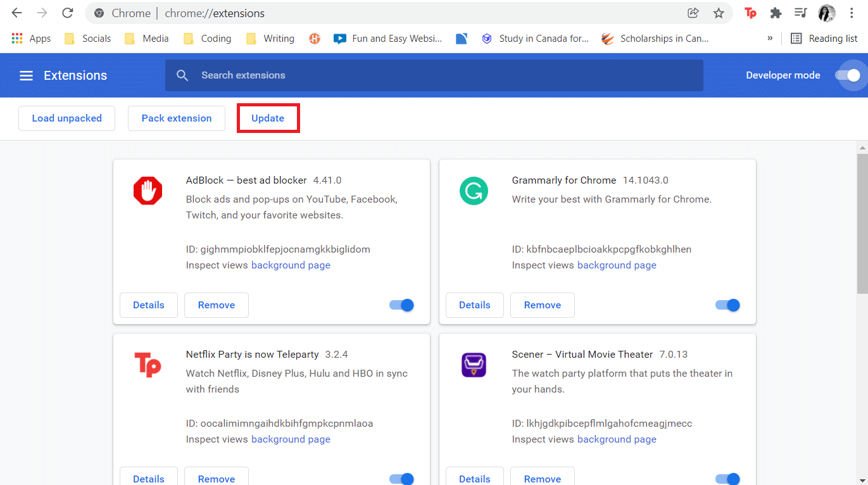868x485 pixels.
Task: Go back to the previous page
Action: coord(17,13)
